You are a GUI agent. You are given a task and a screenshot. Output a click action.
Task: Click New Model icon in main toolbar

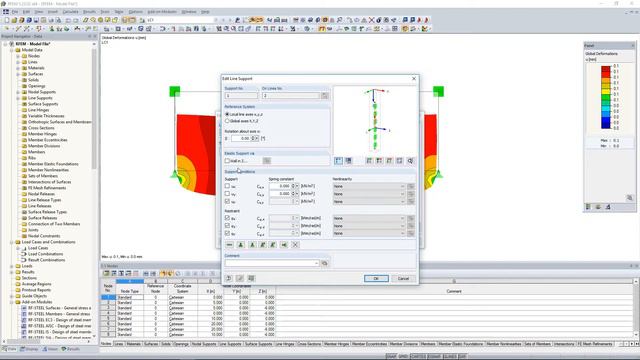(x=7, y=20)
